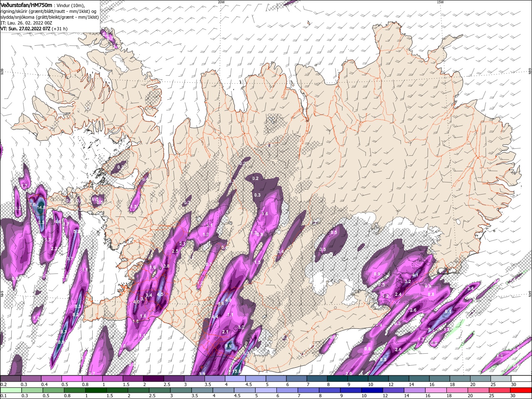
Task: Click the top-row legend swatch between 0.3 and 0.4
Action: point(31,379)
